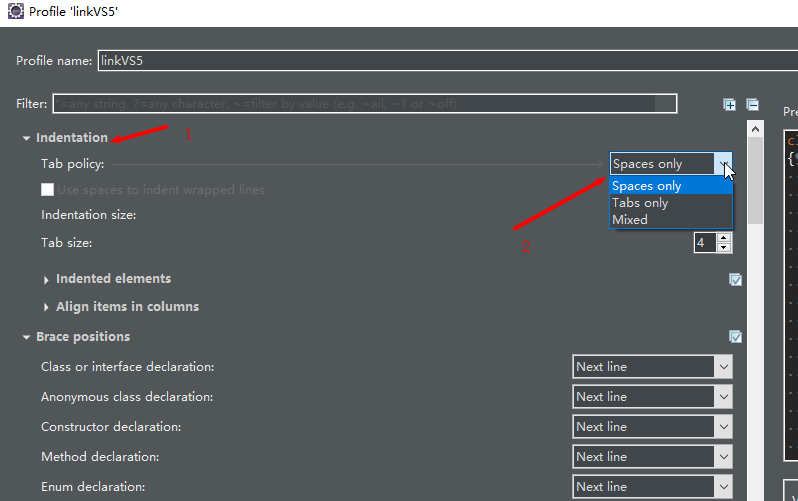
Task: Expand the Indented elements group
Action: point(46,279)
